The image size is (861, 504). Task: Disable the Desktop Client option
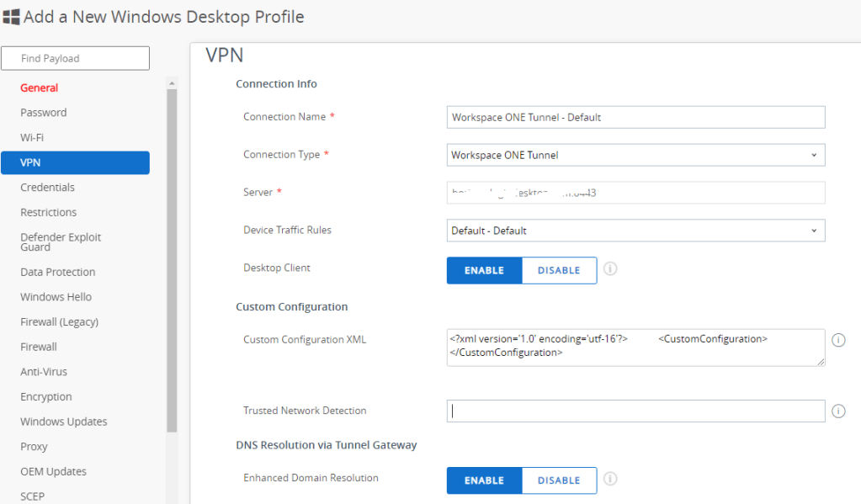click(559, 270)
